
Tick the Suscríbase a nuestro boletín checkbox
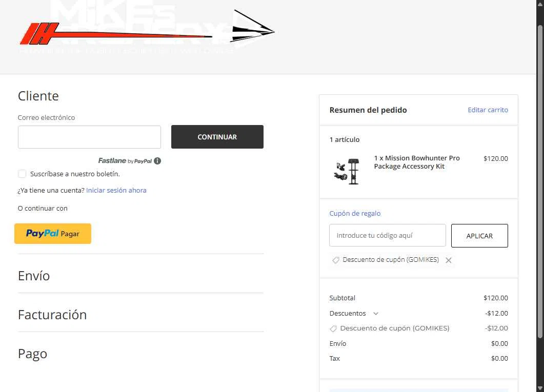(22, 174)
